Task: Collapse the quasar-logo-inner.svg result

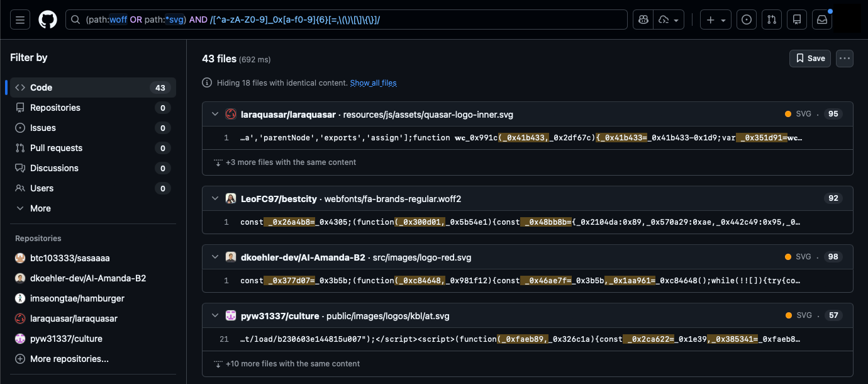Action: (x=214, y=115)
